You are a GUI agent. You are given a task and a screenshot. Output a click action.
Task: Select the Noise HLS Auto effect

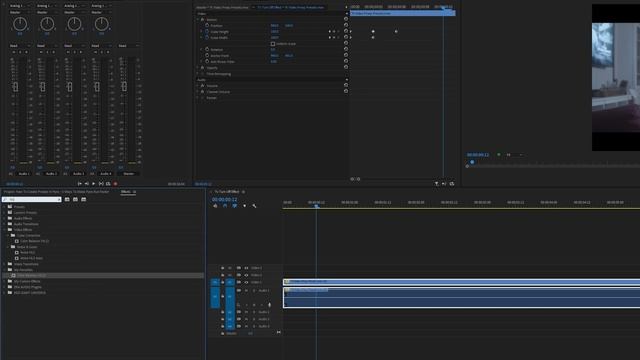(x=31, y=258)
